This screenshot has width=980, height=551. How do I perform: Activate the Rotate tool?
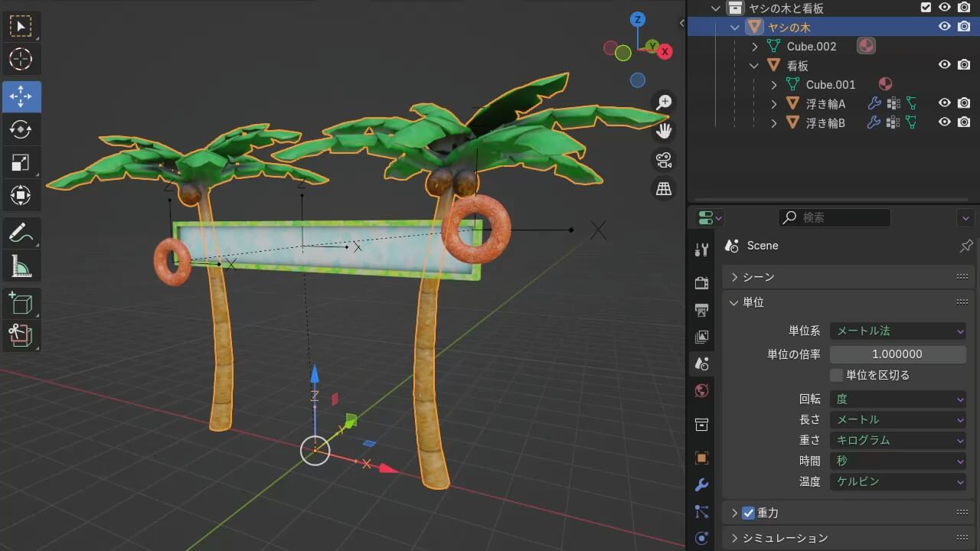tap(21, 129)
